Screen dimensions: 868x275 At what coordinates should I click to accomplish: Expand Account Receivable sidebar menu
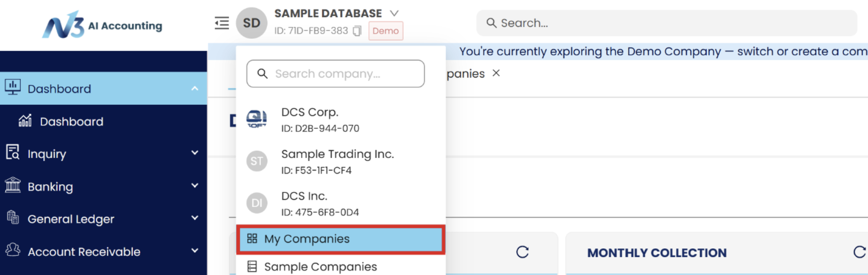click(x=195, y=251)
